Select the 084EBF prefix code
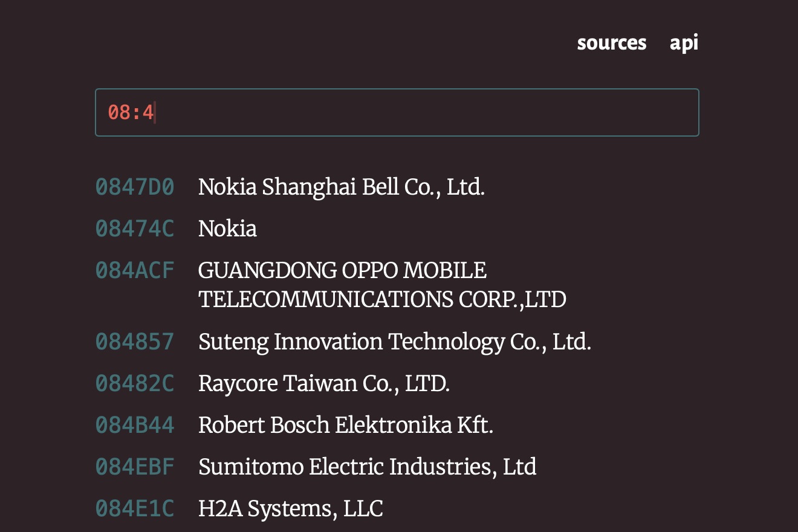The image size is (798, 532). (135, 467)
